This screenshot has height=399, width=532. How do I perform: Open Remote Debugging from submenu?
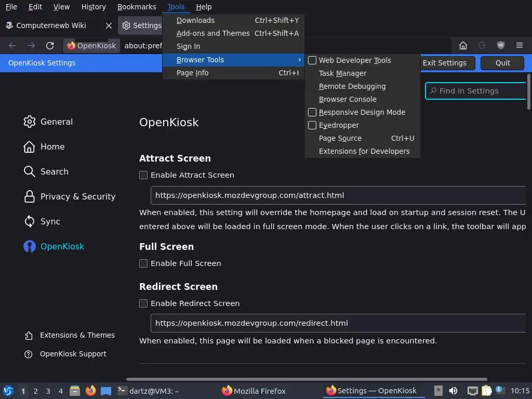coord(362,86)
